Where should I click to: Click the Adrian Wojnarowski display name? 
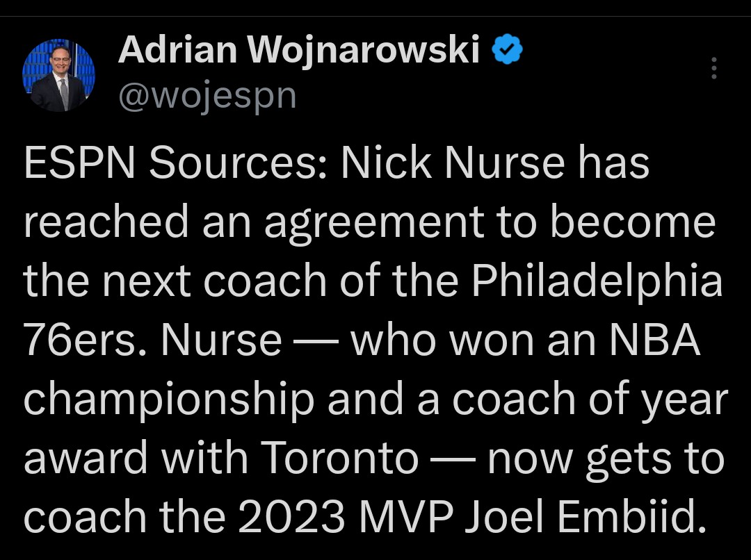[299, 51]
